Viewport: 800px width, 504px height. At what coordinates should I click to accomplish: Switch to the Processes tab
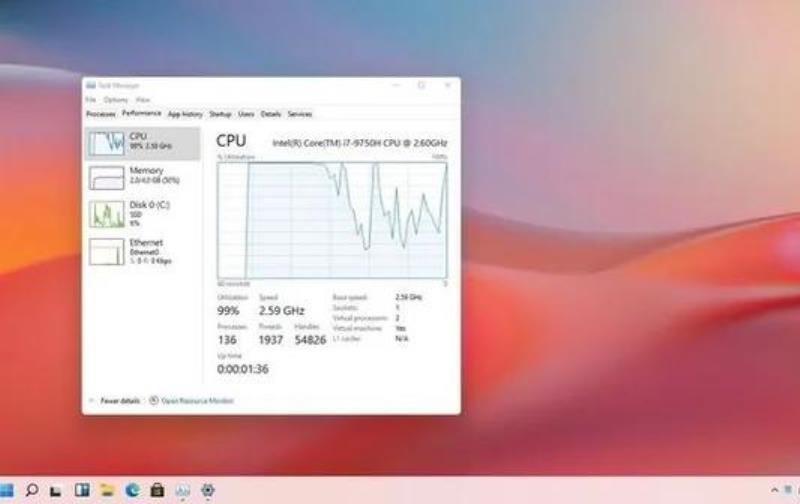click(x=101, y=114)
